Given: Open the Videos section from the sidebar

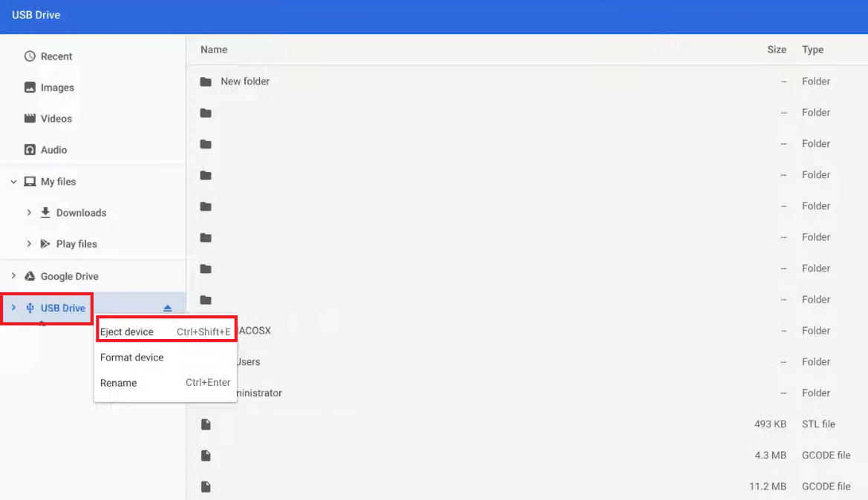Looking at the screenshot, I should [30, 118].
